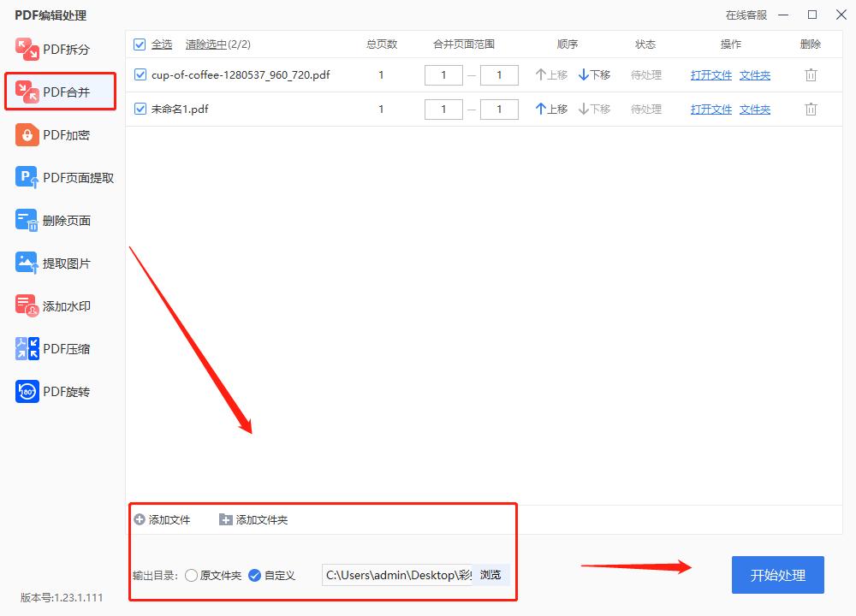The height and width of the screenshot is (616, 856).
Task: Select the PDF压缩 menu label
Action: (67, 349)
